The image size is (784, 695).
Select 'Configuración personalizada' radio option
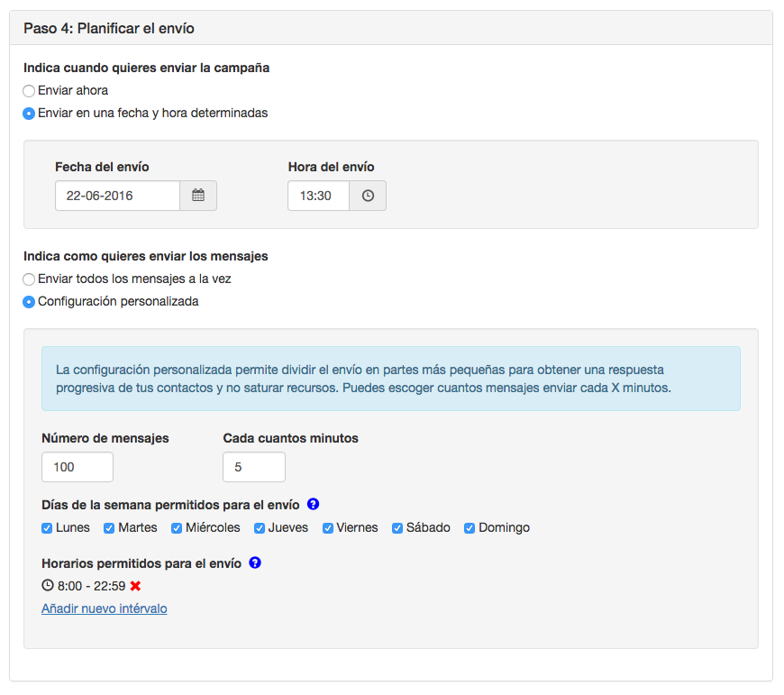point(29,302)
